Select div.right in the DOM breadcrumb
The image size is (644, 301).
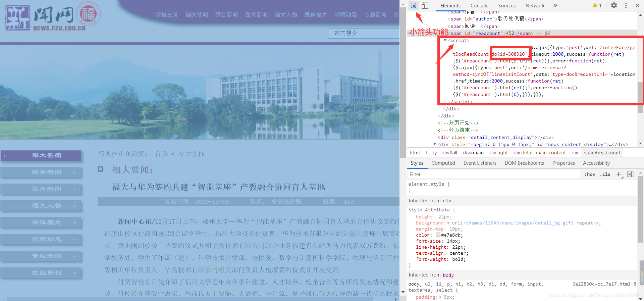pos(498,153)
